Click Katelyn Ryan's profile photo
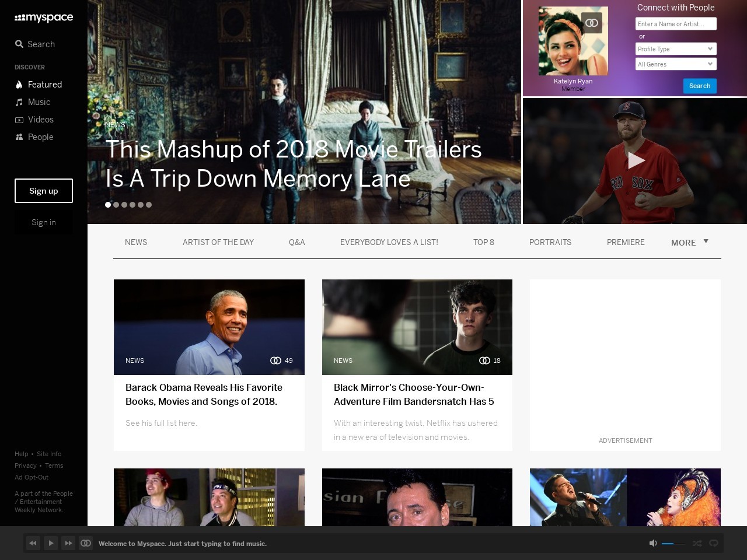The image size is (747, 560). (573, 41)
